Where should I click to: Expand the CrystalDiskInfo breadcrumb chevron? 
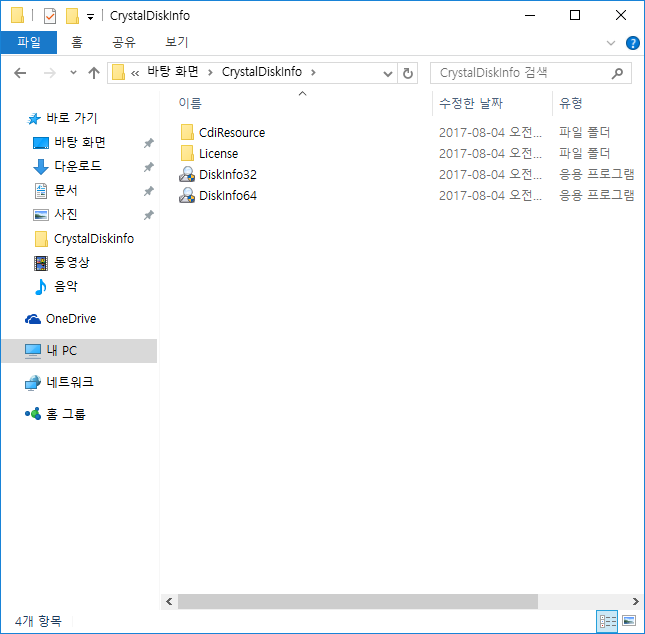pos(313,73)
